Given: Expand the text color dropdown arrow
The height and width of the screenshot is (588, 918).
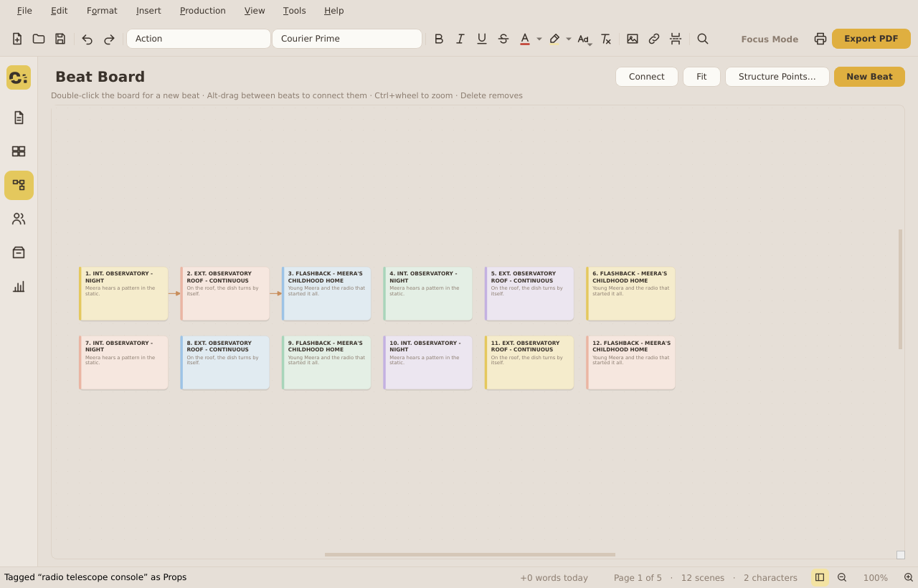Looking at the screenshot, I should tap(539, 39).
